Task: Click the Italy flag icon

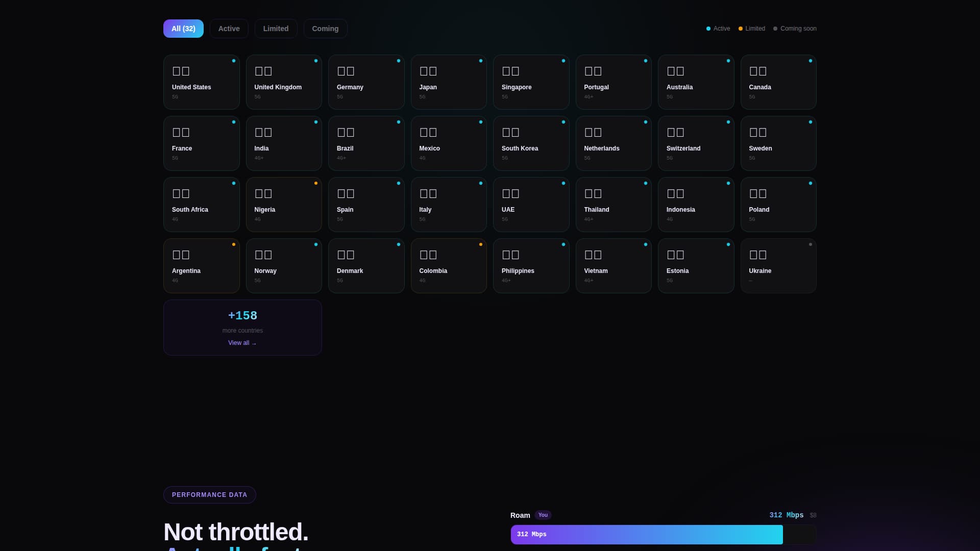Action: [428, 193]
